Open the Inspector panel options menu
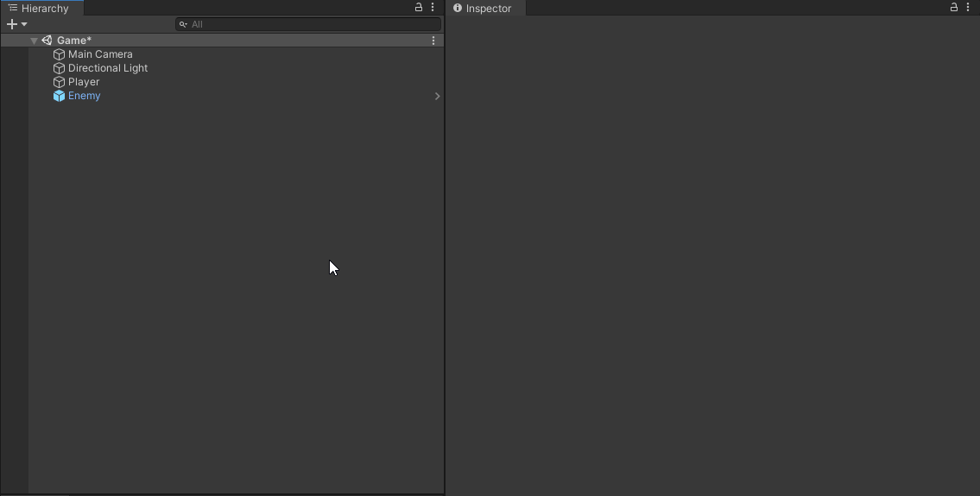The image size is (980, 496). 968,8
